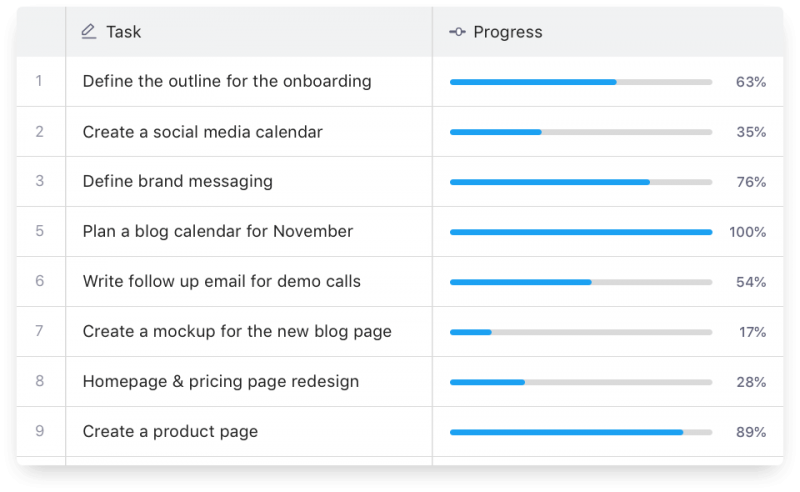
Task: Select 'Define brand messaging' task cell
Action: tap(178, 182)
